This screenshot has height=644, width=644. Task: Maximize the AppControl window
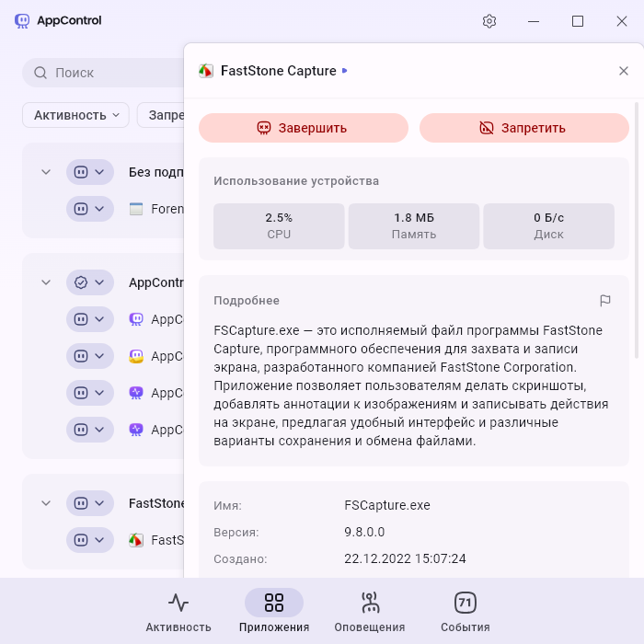578,21
